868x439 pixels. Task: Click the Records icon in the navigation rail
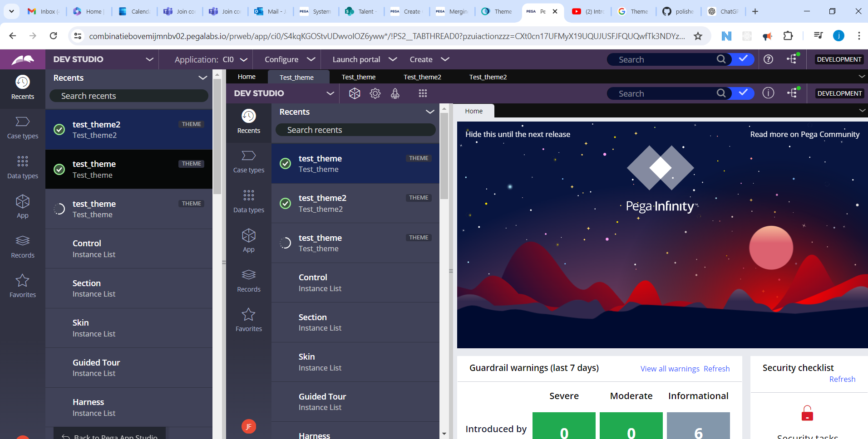pos(22,247)
